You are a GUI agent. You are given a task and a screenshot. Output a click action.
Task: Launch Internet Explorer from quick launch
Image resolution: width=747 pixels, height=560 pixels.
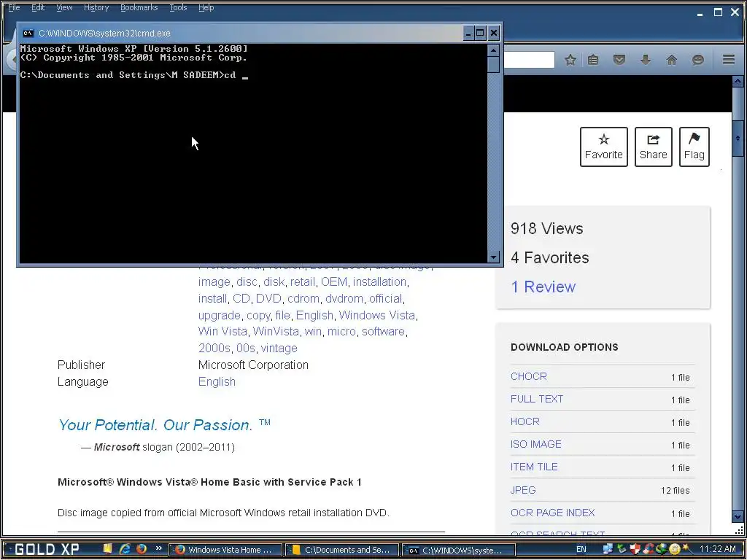tap(125, 549)
